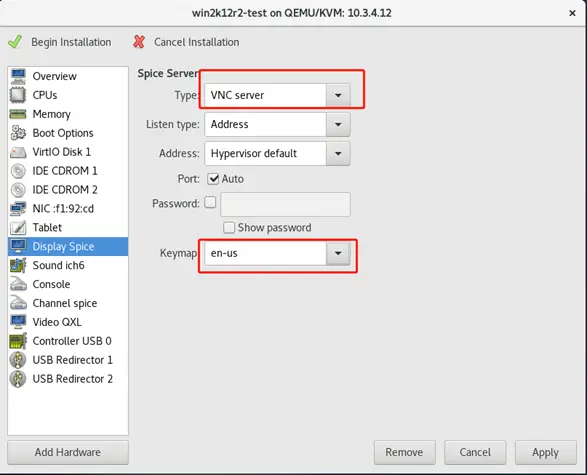Select Boot Options in the hardware list

[x=68, y=133]
